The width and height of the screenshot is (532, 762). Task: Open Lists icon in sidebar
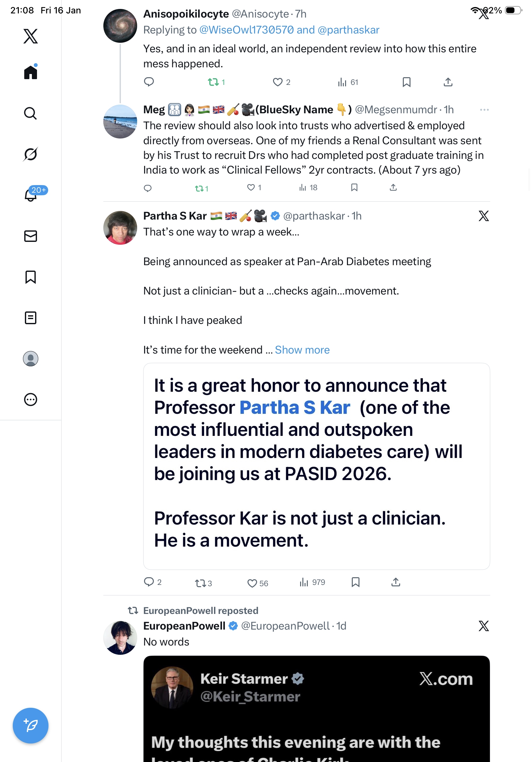pos(31,317)
